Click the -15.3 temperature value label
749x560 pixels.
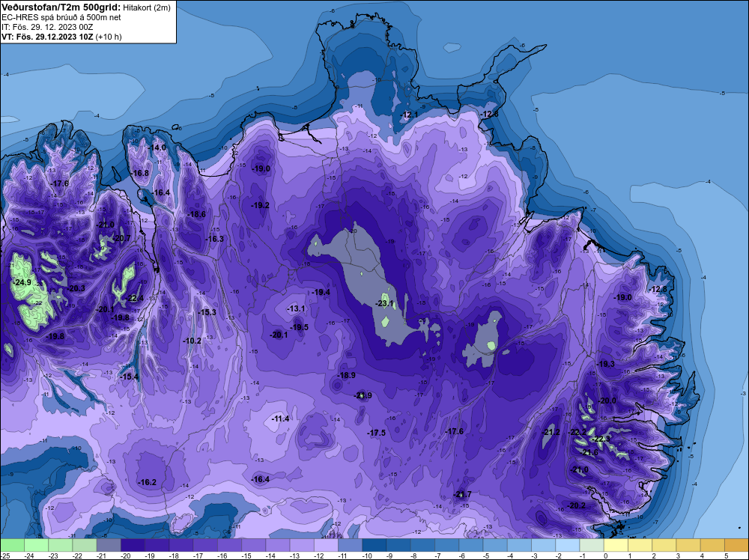click(x=207, y=312)
